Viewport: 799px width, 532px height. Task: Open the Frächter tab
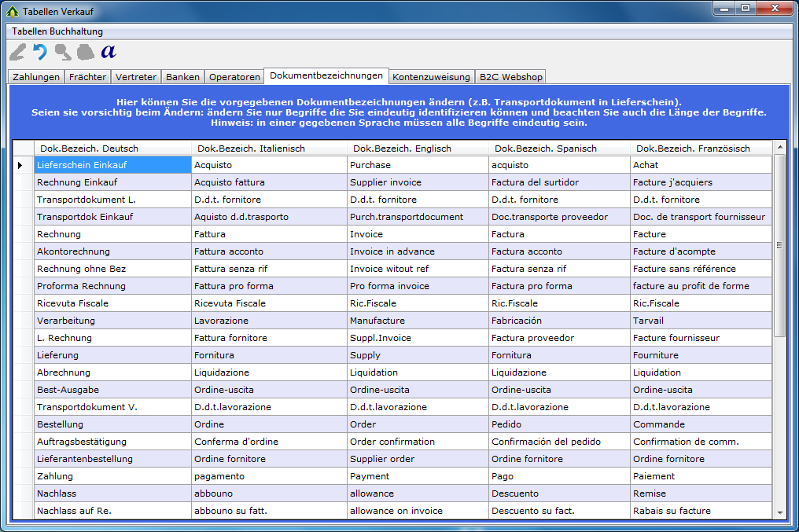tap(87, 77)
